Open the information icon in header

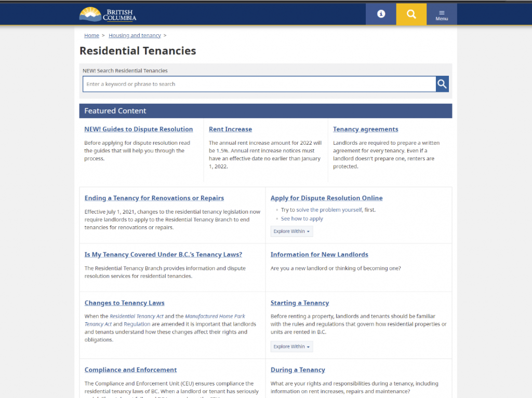(381, 14)
